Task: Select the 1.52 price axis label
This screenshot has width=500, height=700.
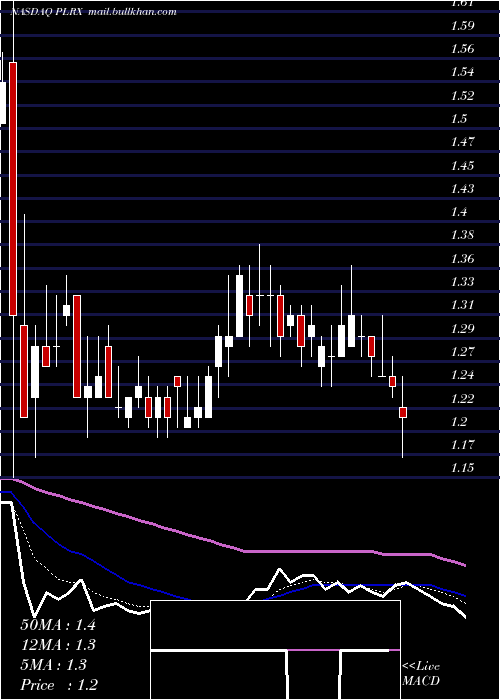Action: pyautogui.click(x=462, y=96)
